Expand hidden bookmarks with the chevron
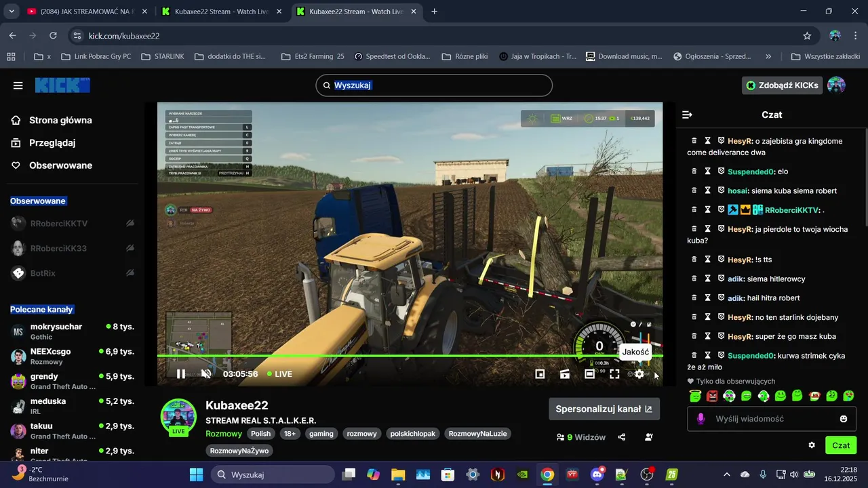This screenshot has width=868, height=488. (x=768, y=56)
